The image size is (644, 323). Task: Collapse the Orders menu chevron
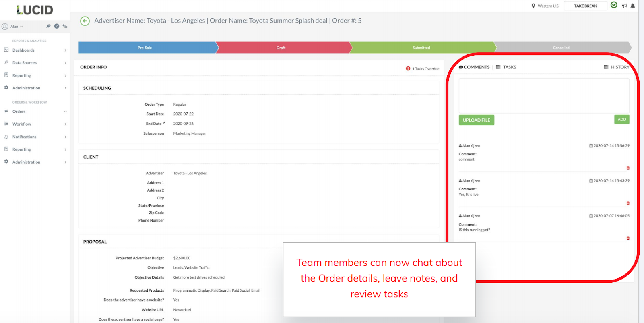[x=65, y=112]
